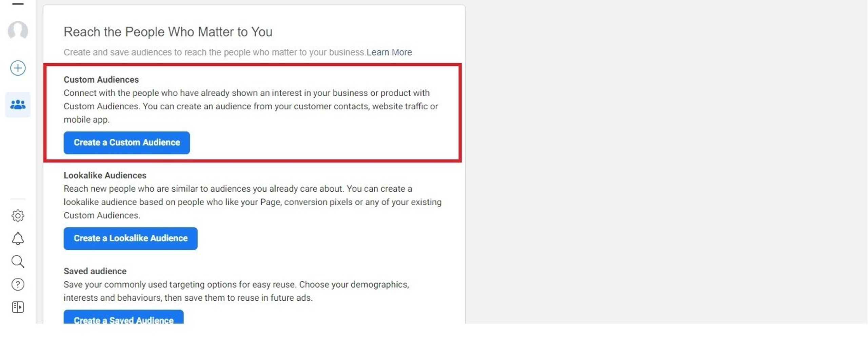Open help via question mark icon
This screenshot has width=868, height=338.
pyautogui.click(x=18, y=284)
